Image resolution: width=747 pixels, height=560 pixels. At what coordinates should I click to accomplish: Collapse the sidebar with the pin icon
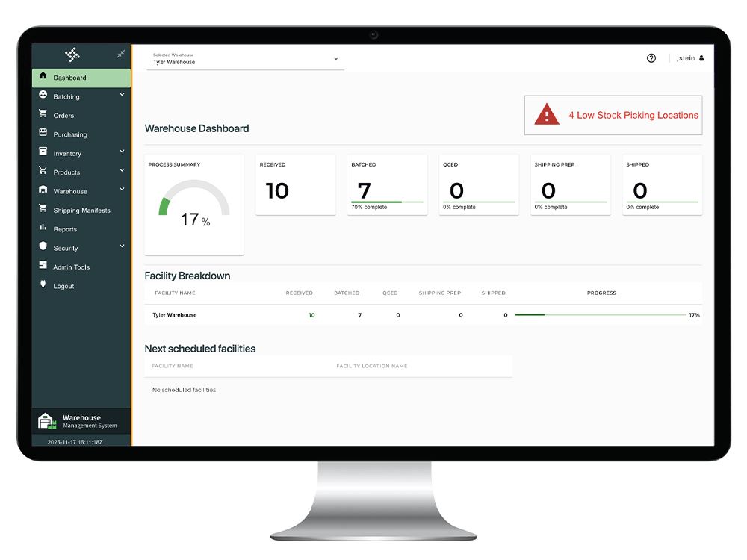[121, 55]
